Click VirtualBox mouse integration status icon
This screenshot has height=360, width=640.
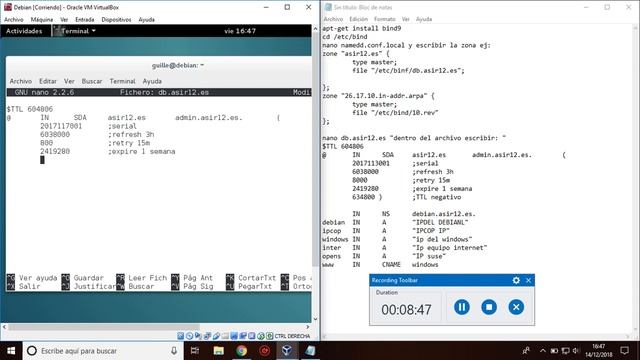(x=261, y=336)
